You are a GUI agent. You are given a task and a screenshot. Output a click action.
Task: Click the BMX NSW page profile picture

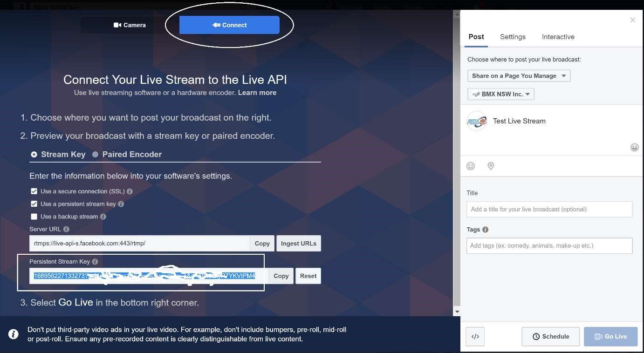pos(477,121)
